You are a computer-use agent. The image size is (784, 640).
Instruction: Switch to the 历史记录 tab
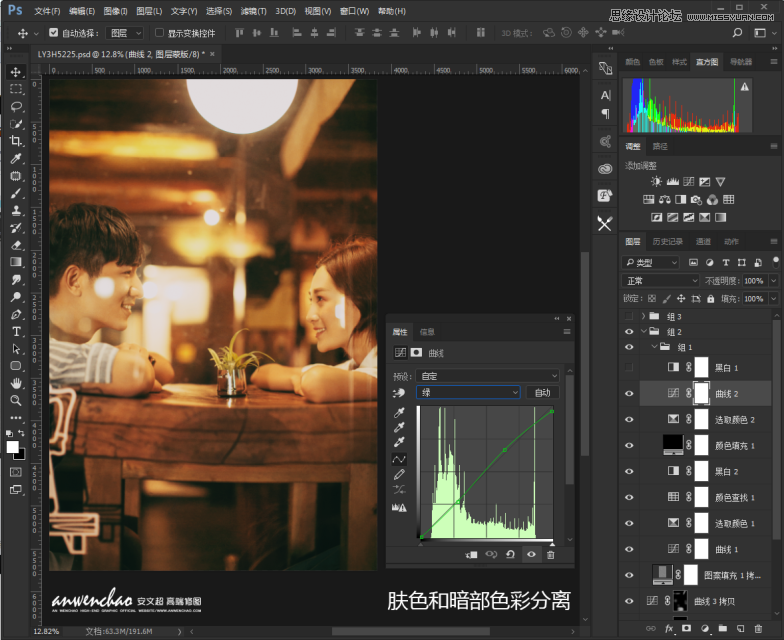[x=668, y=242]
